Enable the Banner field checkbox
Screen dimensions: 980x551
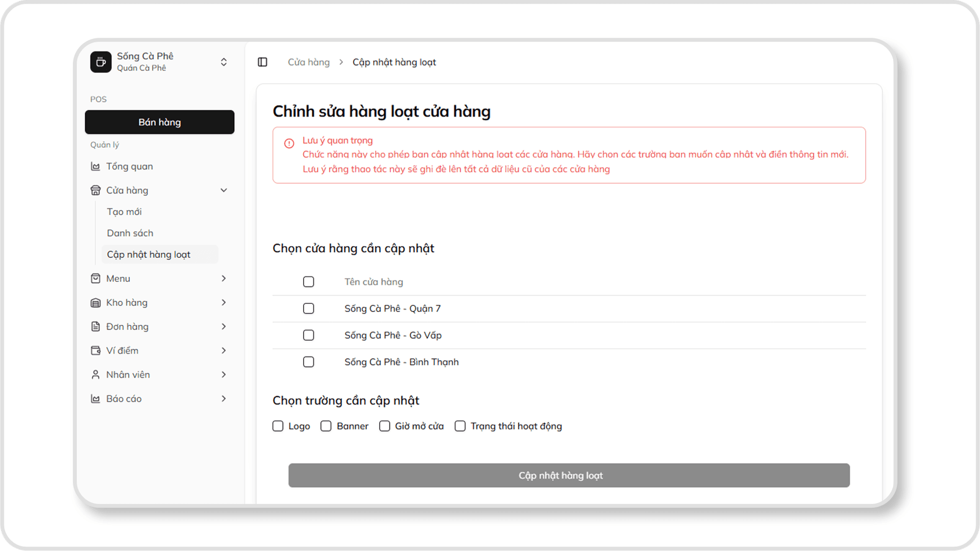(326, 426)
